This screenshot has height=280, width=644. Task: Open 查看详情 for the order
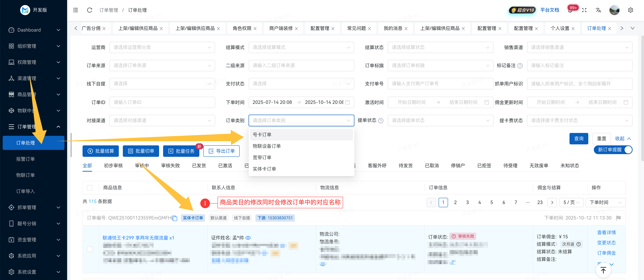[x=606, y=232]
